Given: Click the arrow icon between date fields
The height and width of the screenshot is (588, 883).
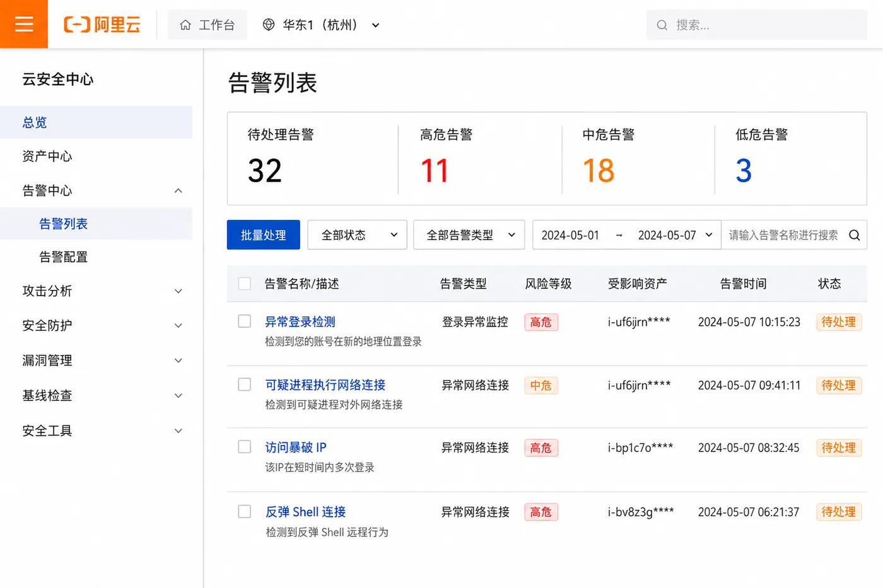Looking at the screenshot, I should [x=619, y=235].
